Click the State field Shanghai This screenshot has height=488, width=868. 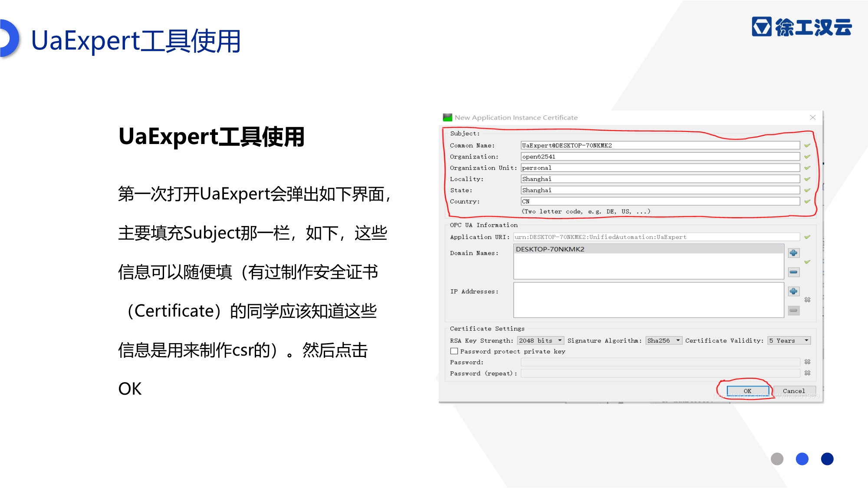pyautogui.click(x=660, y=190)
